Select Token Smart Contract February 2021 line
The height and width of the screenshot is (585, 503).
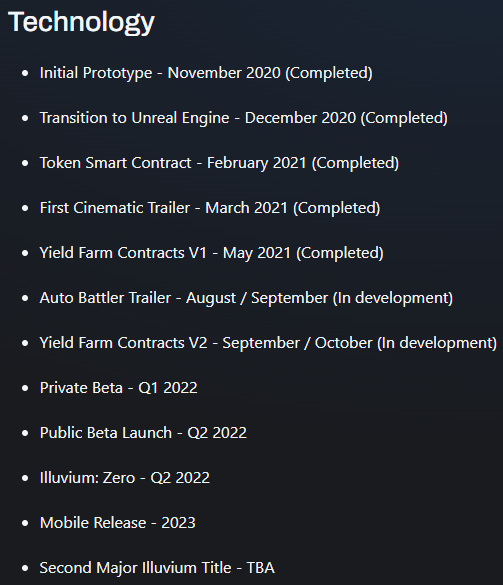point(219,163)
